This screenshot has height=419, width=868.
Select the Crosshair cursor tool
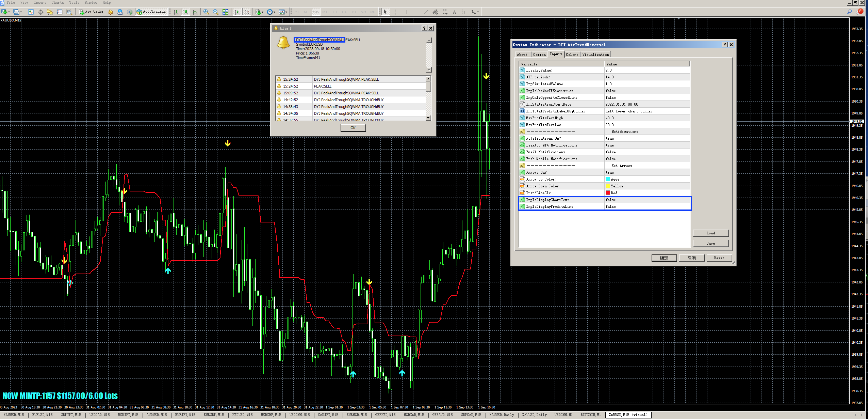click(395, 12)
